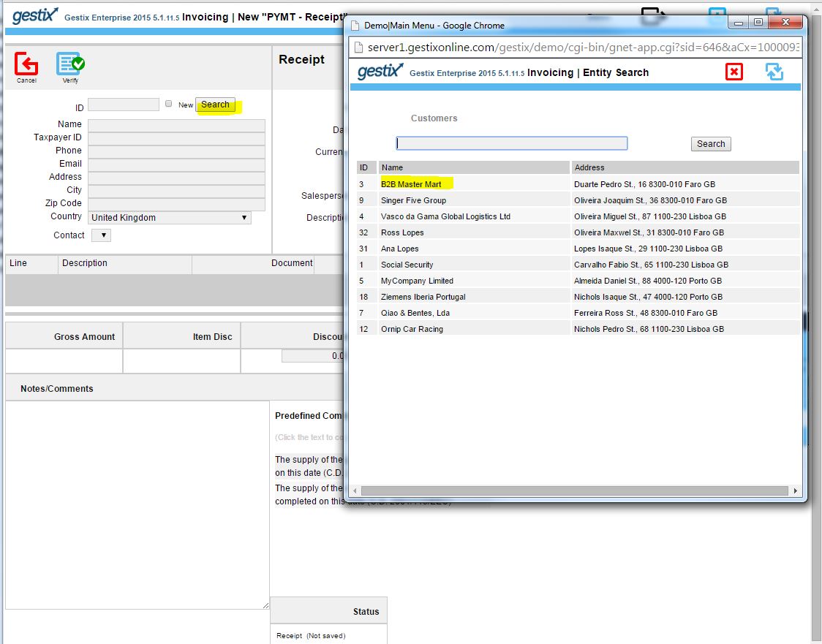
Task: Select customer Ana Lopes
Action: coord(399,249)
